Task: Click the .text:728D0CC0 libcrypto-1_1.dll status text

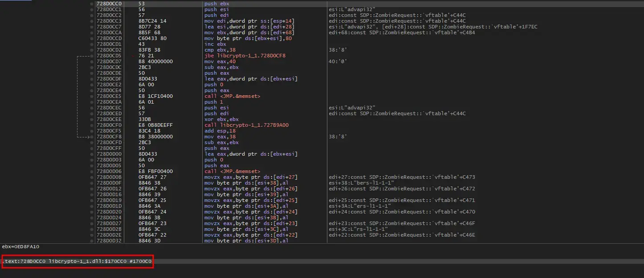Action: click(x=77, y=261)
